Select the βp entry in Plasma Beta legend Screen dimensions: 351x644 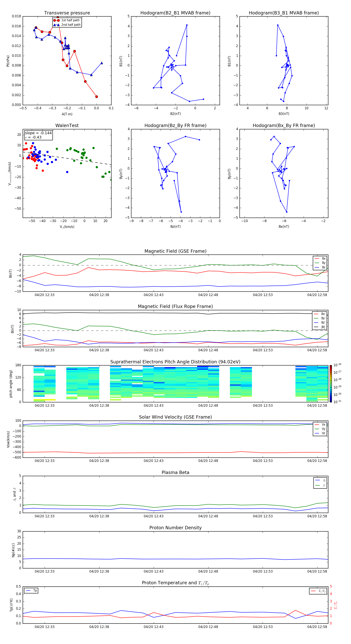coord(321,480)
